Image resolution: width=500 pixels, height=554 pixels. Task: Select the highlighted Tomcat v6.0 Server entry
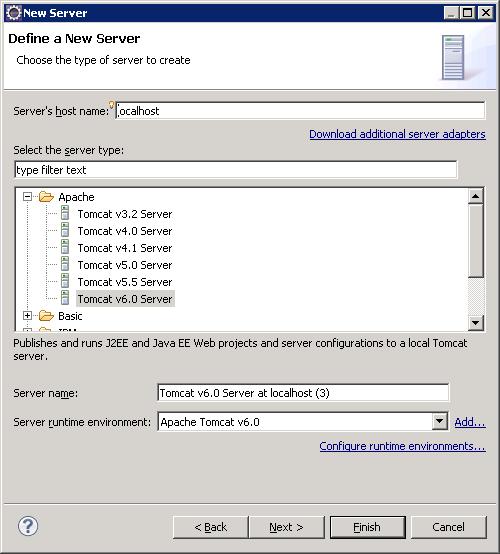(x=125, y=299)
